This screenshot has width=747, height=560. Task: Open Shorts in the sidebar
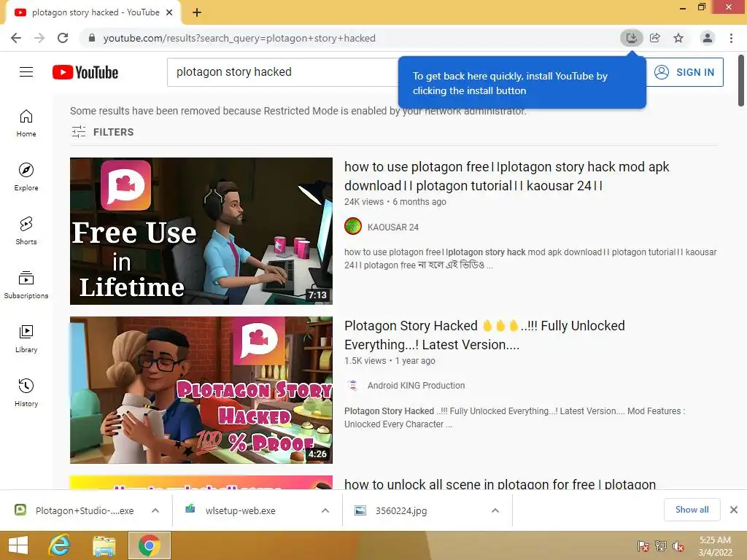[26, 231]
